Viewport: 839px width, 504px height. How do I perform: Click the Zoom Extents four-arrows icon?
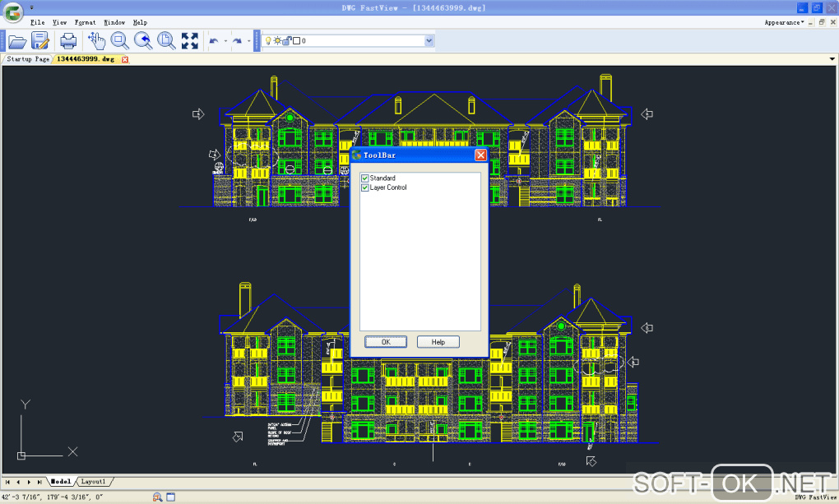(189, 40)
